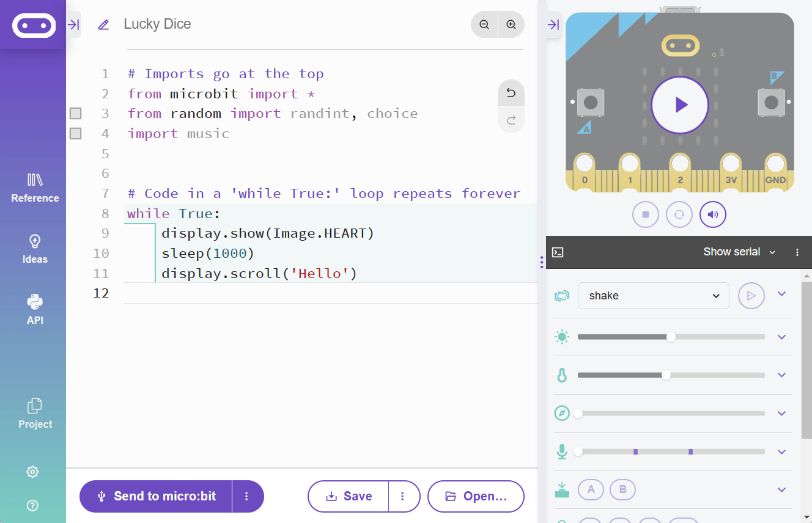
Task: Click the gesture icon beside shake
Action: tap(562, 296)
